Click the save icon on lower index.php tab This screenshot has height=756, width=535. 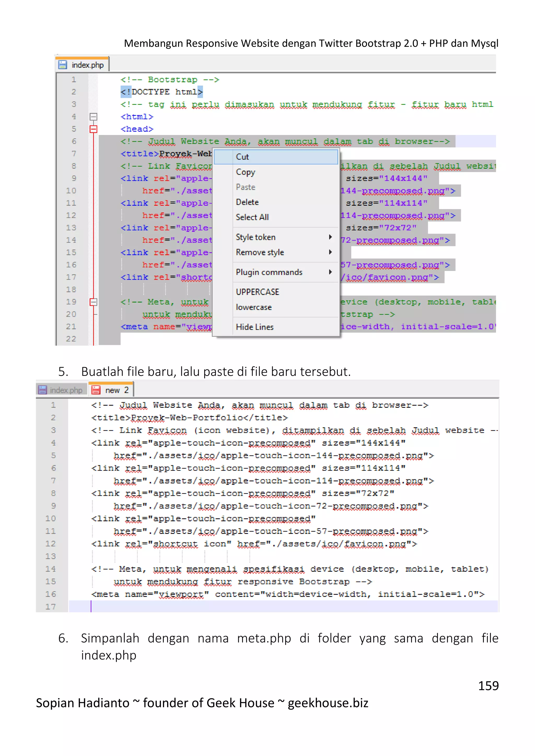(43, 390)
